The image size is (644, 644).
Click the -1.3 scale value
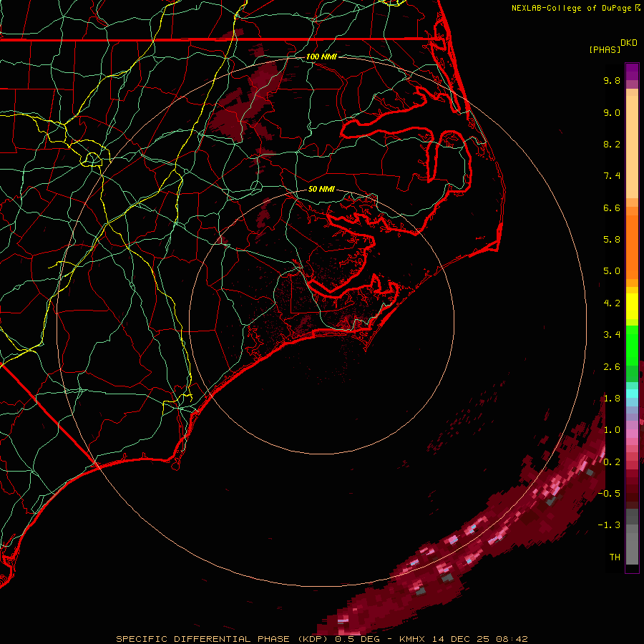[609, 525]
